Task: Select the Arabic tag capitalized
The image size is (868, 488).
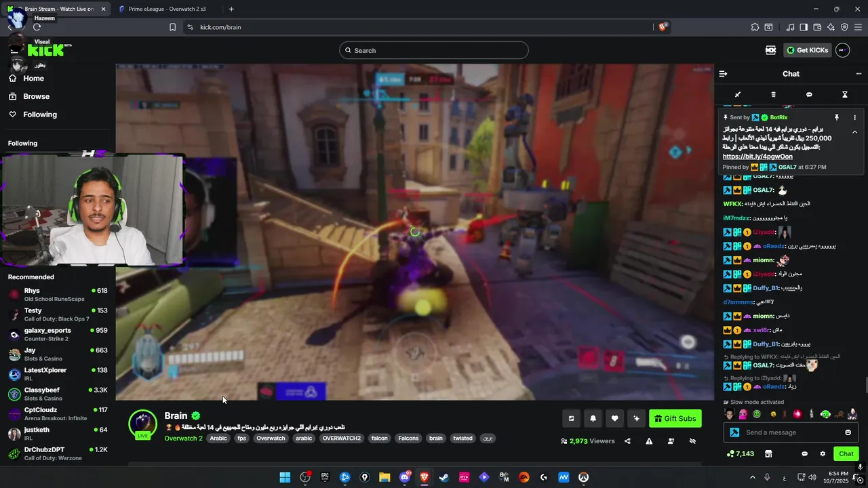Action: [218, 439]
